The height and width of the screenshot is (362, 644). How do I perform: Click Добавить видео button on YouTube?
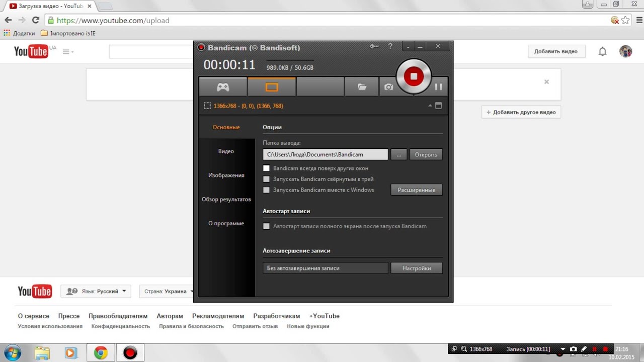pos(556,51)
